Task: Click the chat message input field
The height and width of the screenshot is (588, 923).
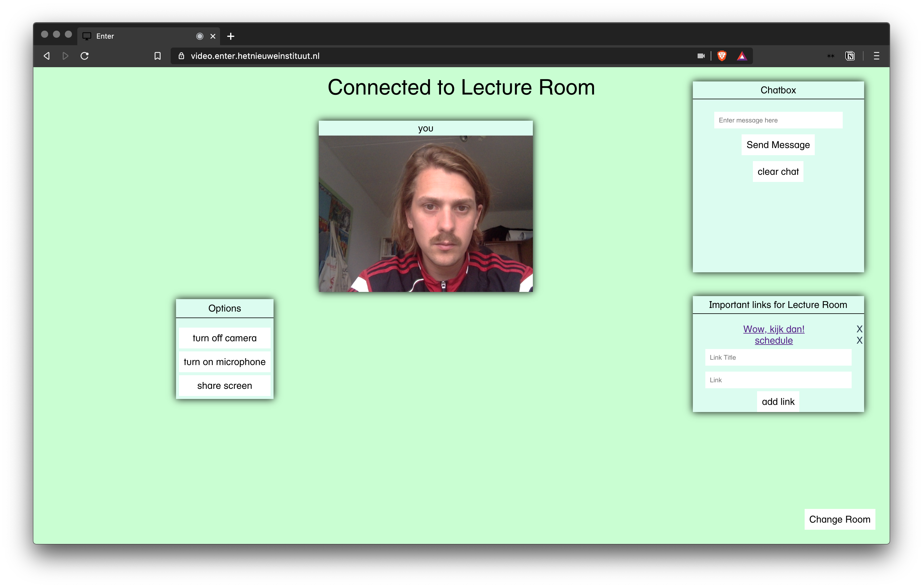Action: pyautogui.click(x=778, y=120)
